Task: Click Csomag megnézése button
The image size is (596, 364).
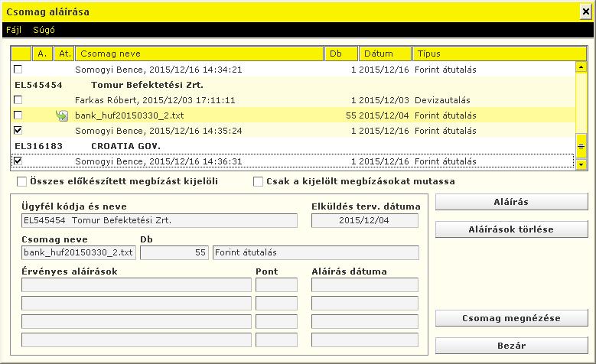Action: pos(511,318)
